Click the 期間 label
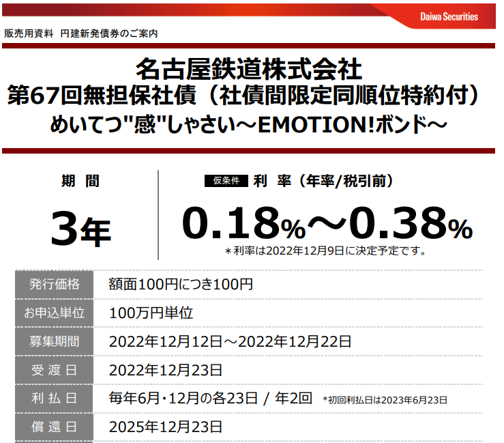The image size is (504, 443). [x=80, y=181]
